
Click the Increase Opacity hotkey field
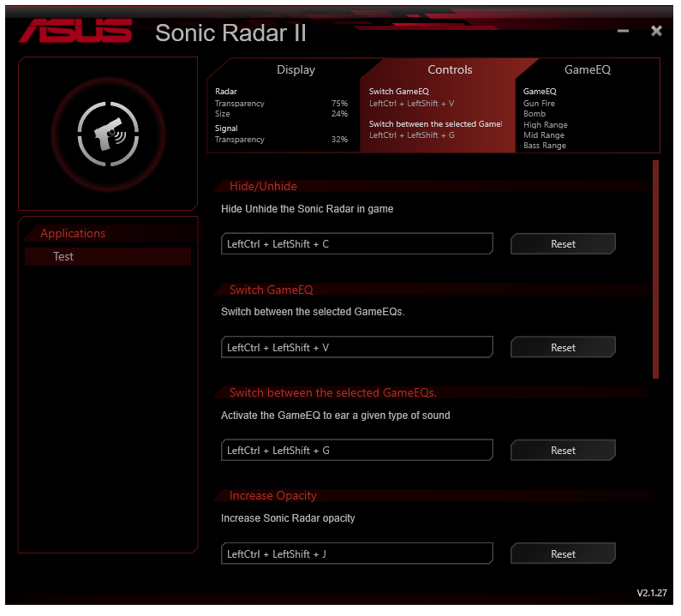357,553
